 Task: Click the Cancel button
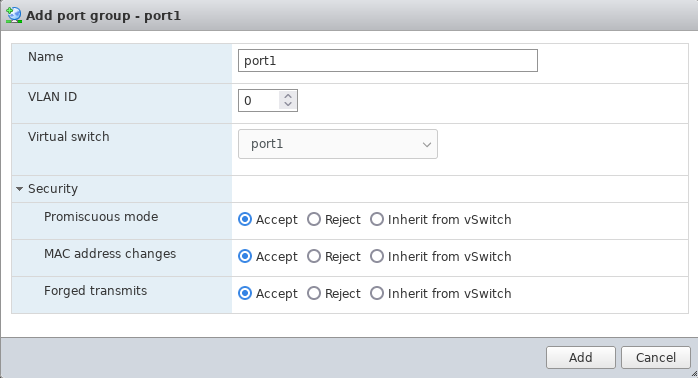[x=656, y=358]
